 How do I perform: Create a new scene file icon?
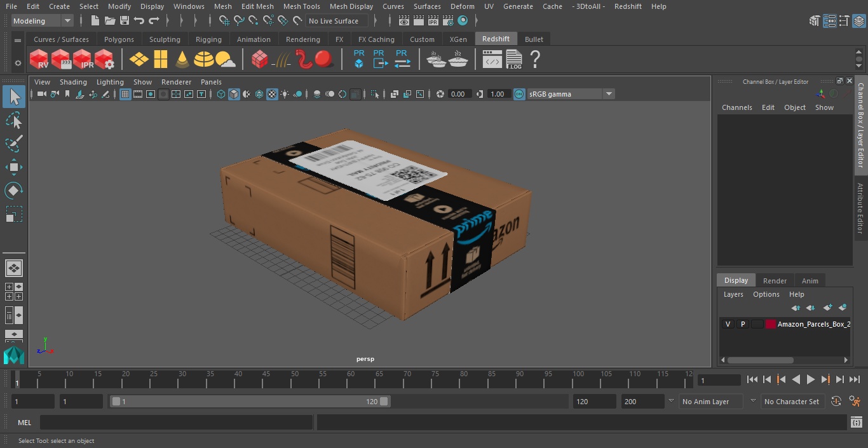[95, 21]
